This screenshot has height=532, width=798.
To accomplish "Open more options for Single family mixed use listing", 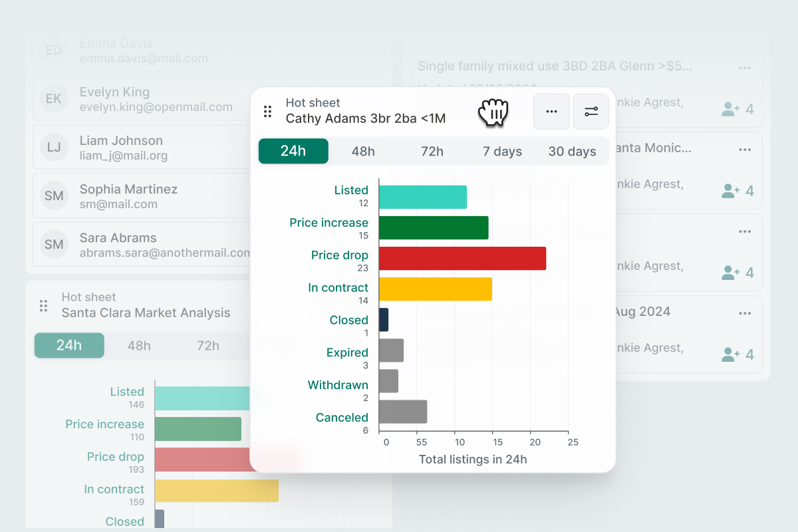I will [745, 68].
